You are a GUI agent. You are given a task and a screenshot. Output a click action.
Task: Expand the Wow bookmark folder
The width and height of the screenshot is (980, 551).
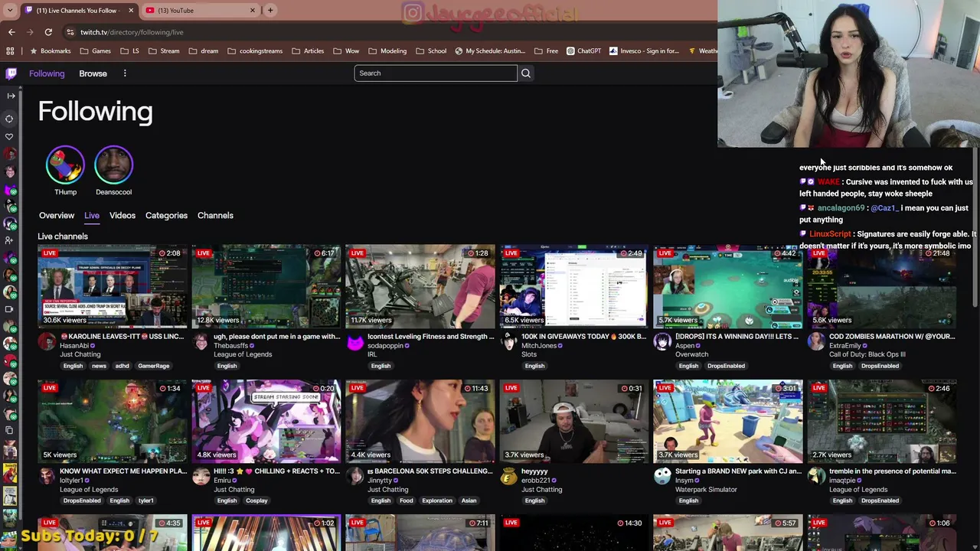pyautogui.click(x=346, y=51)
